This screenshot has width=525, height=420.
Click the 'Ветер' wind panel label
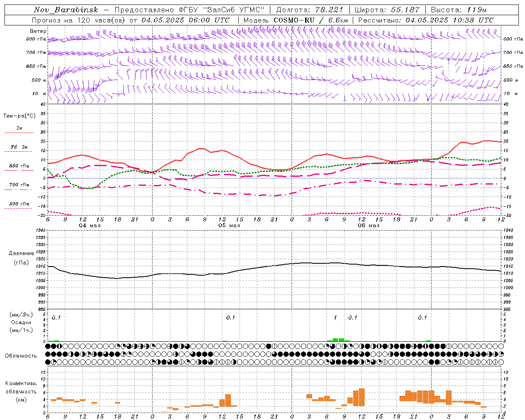pyautogui.click(x=38, y=31)
